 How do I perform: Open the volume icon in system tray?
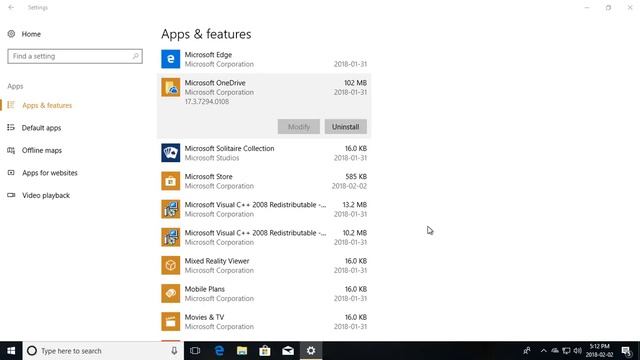point(577,351)
